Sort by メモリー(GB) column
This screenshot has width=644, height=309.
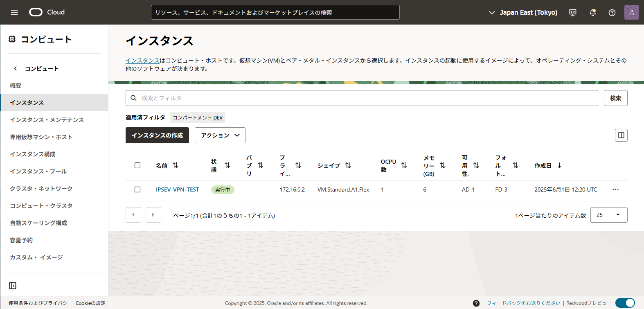coord(443,165)
